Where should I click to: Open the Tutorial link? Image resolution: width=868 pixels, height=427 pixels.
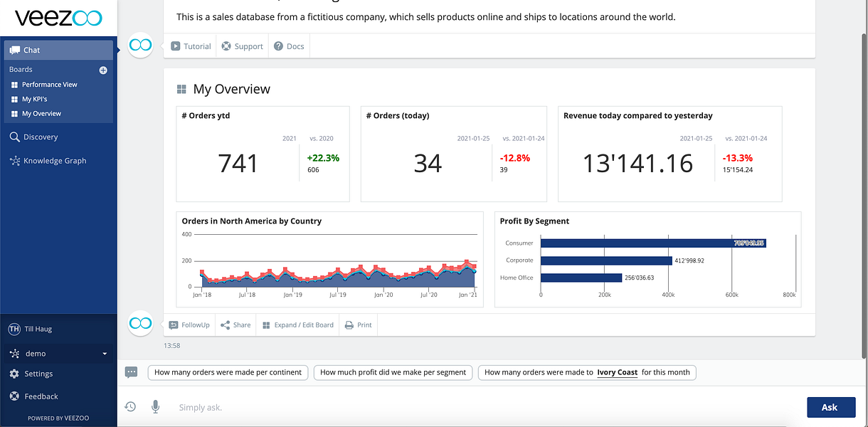[191, 46]
